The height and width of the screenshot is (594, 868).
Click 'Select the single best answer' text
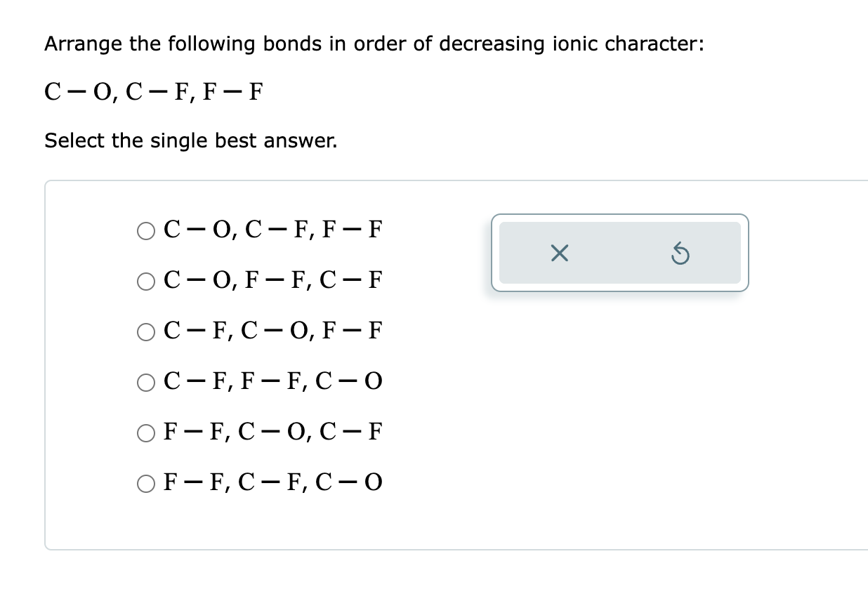pyautogui.click(x=191, y=140)
